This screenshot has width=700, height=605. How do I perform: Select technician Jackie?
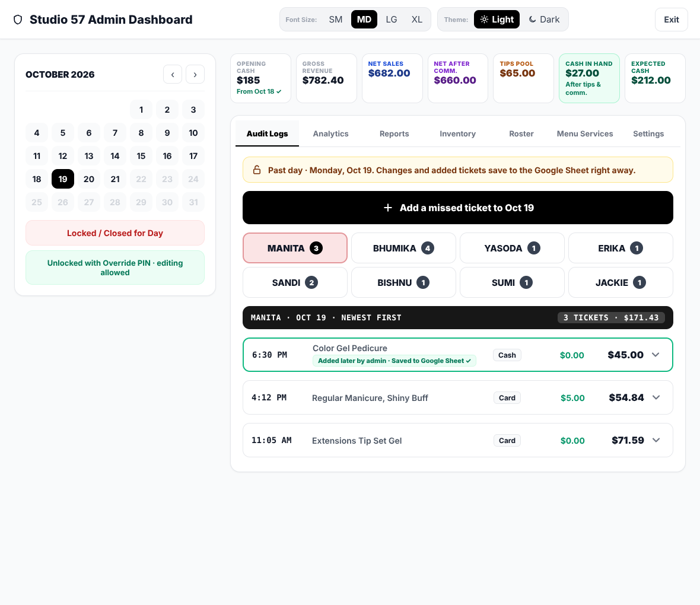pyautogui.click(x=621, y=282)
